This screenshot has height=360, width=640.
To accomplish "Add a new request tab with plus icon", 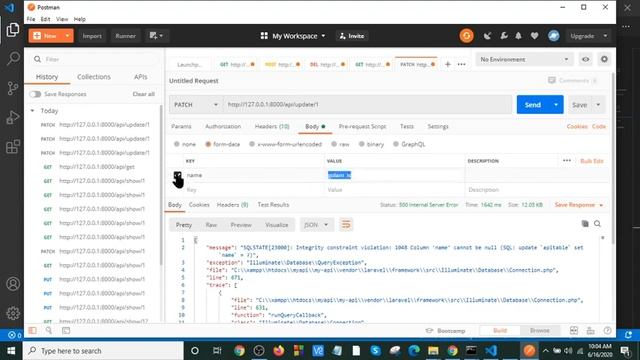I will pyautogui.click(x=448, y=64).
